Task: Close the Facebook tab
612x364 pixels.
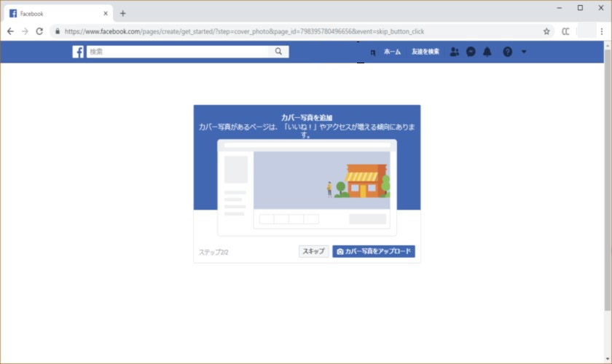Action: click(106, 13)
